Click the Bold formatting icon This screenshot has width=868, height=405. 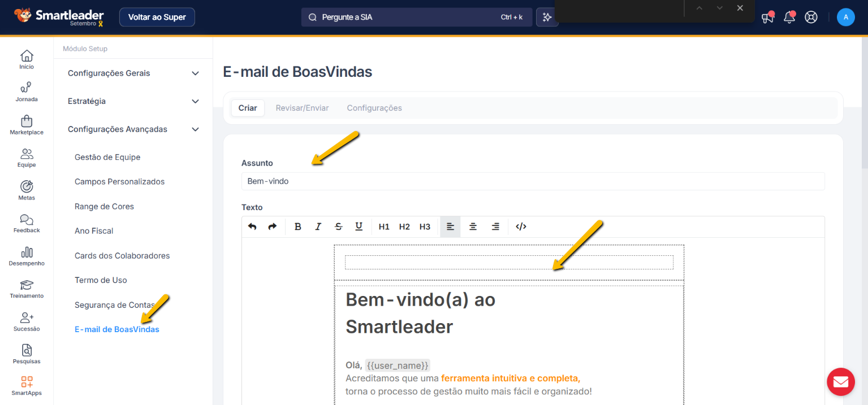tap(298, 227)
